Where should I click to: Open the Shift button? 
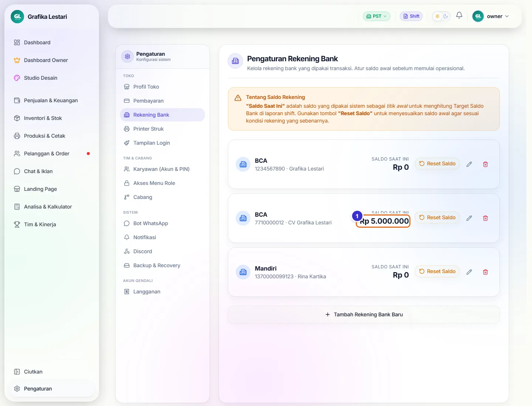point(411,16)
